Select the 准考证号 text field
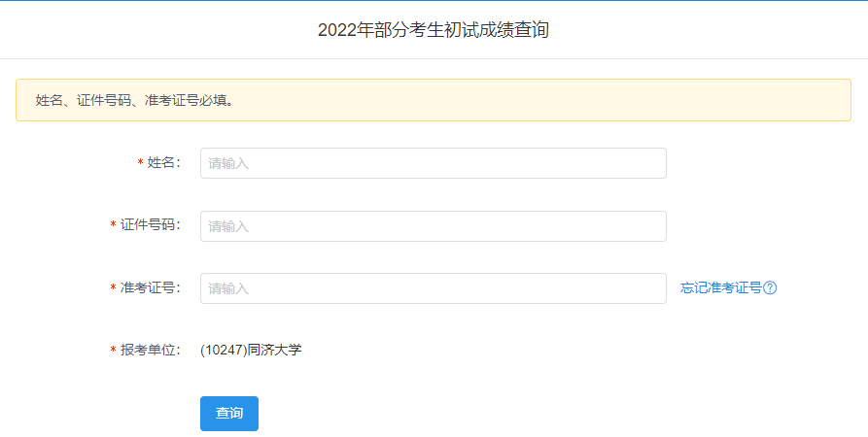 click(433, 288)
